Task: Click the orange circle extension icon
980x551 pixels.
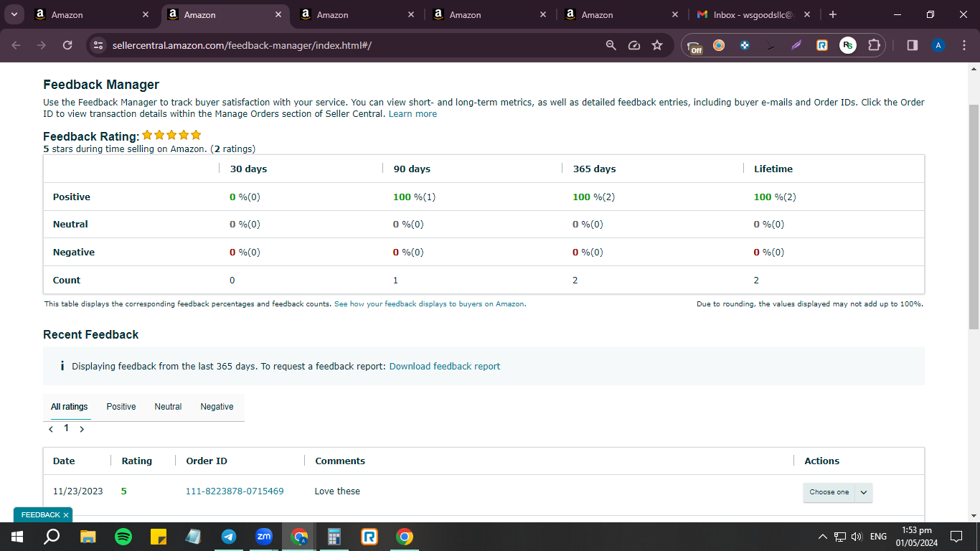Action: 719,45
